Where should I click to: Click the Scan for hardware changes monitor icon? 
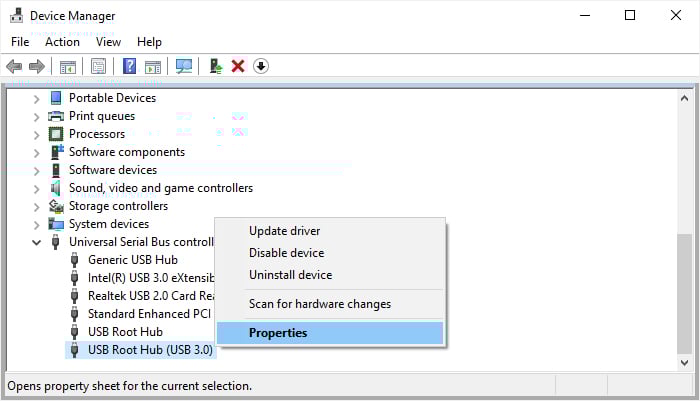pyautogui.click(x=183, y=67)
